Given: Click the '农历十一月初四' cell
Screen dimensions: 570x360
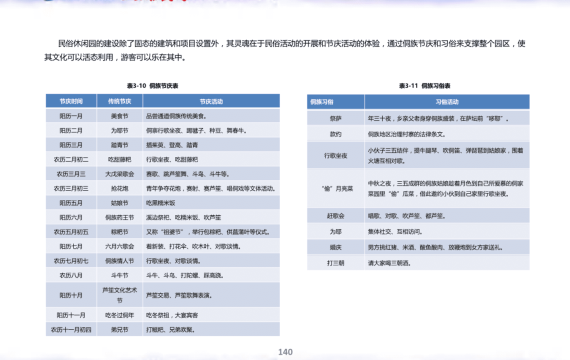Looking at the screenshot, I should point(71,329).
